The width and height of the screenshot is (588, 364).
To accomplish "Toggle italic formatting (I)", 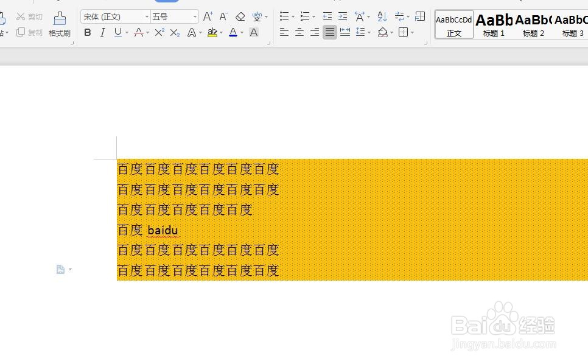I will pyautogui.click(x=102, y=33).
